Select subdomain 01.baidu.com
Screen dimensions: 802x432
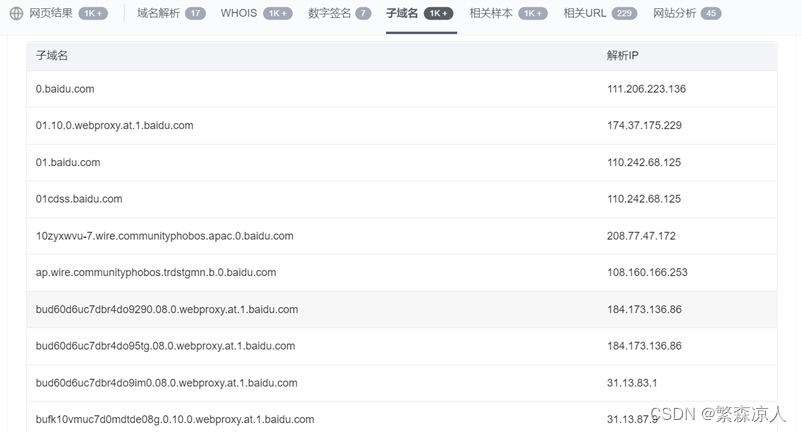(68, 163)
